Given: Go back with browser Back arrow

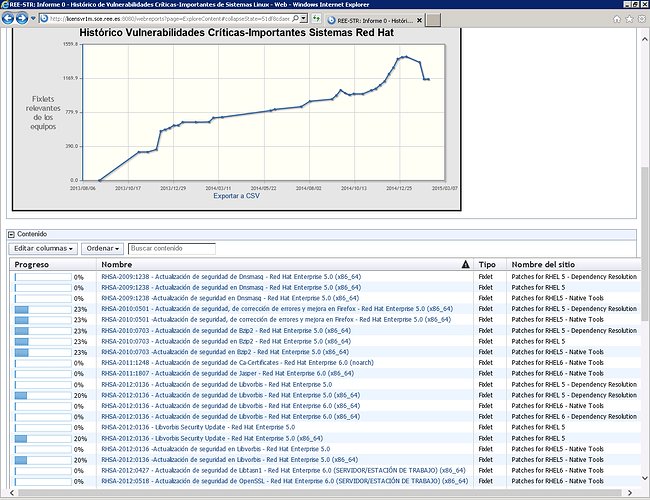Looking at the screenshot, I should pyautogui.click(x=8, y=18).
